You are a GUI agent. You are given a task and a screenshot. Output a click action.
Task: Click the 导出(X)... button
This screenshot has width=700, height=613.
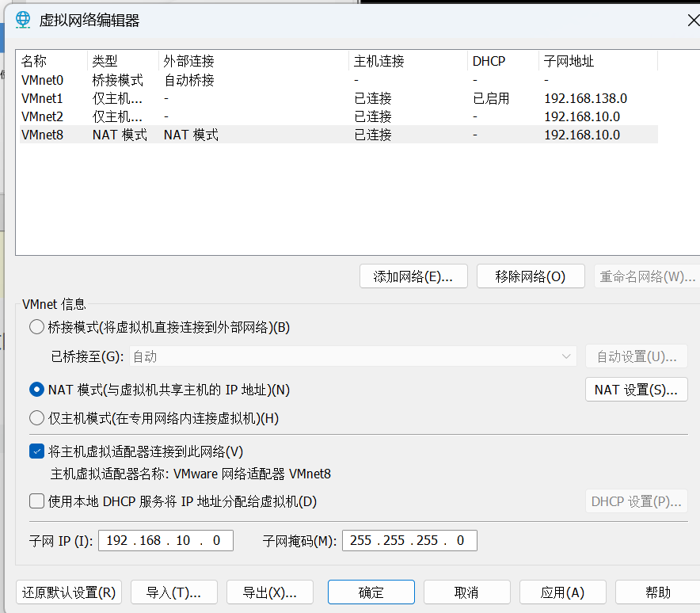[x=270, y=592]
